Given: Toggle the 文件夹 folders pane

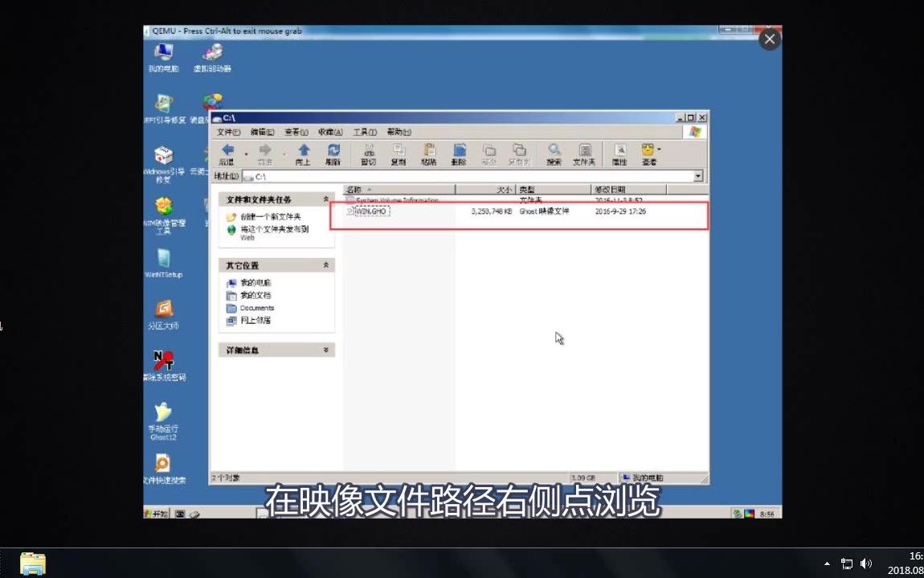Looking at the screenshot, I should coord(584,153).
